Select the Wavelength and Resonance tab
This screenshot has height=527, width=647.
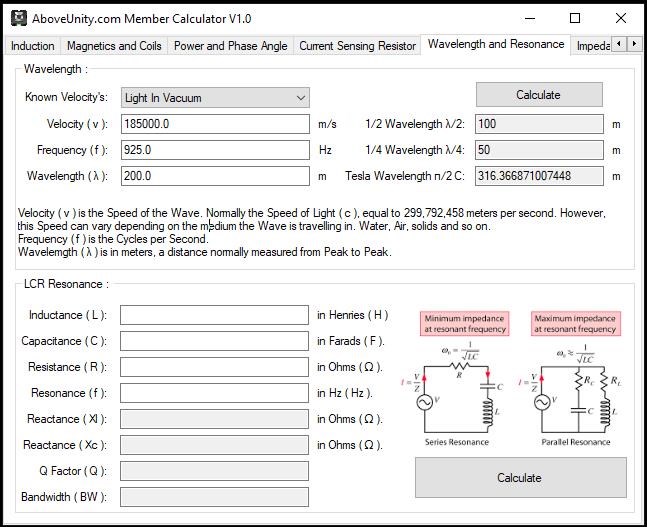[496, 44]
